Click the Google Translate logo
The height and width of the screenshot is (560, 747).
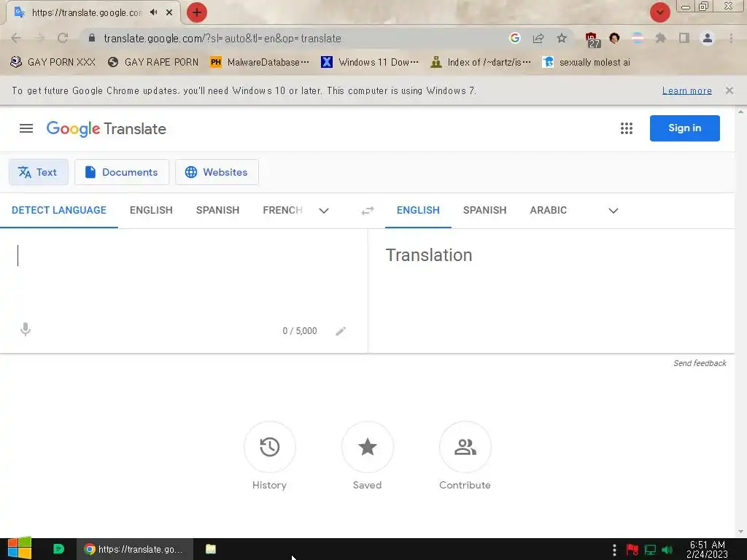pos(107,128)
